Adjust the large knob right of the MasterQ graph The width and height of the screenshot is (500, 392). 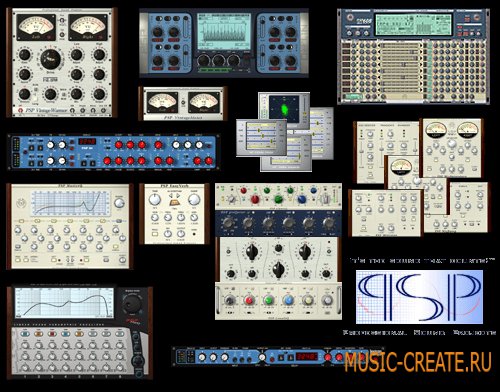119,202
